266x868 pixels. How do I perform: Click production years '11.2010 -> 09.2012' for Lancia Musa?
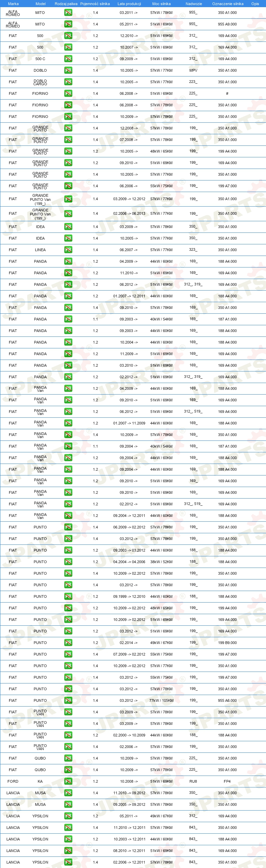pos(129,793)
